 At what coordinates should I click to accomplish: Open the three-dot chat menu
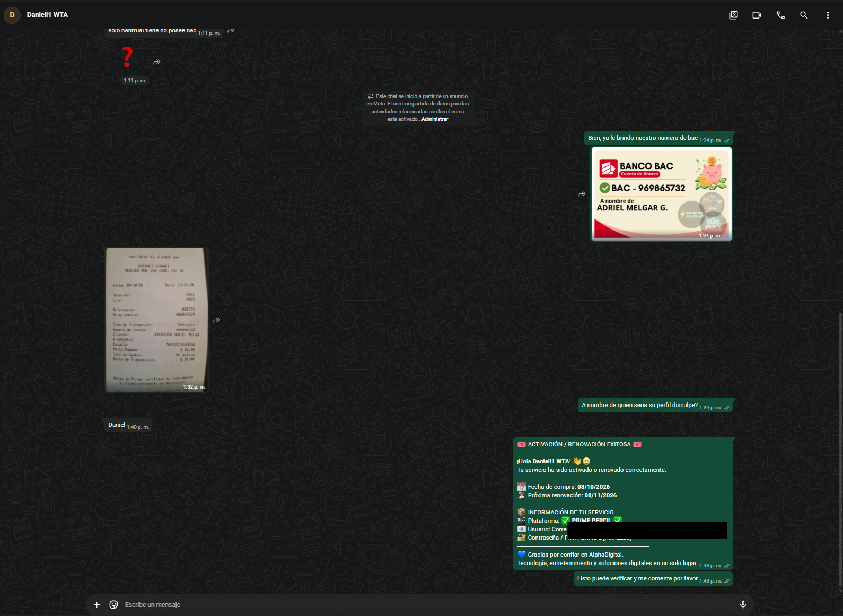click(x=828, y=15)
